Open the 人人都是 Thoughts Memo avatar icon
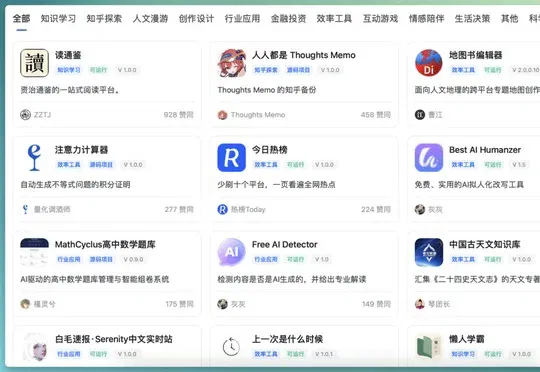 click(x=231, y=63)
